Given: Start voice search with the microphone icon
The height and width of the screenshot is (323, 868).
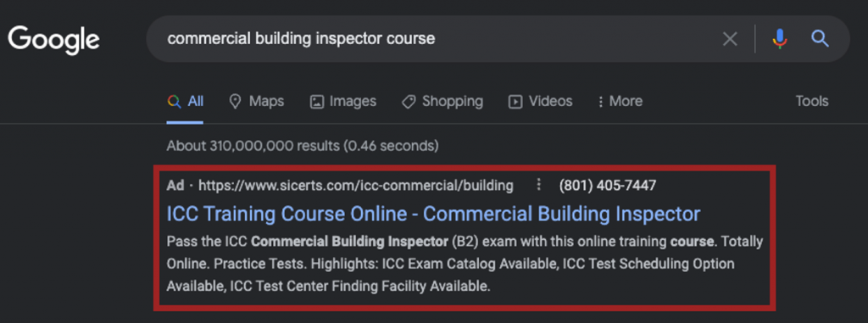Looking at the screenshot, I should (x=780, y=38).
